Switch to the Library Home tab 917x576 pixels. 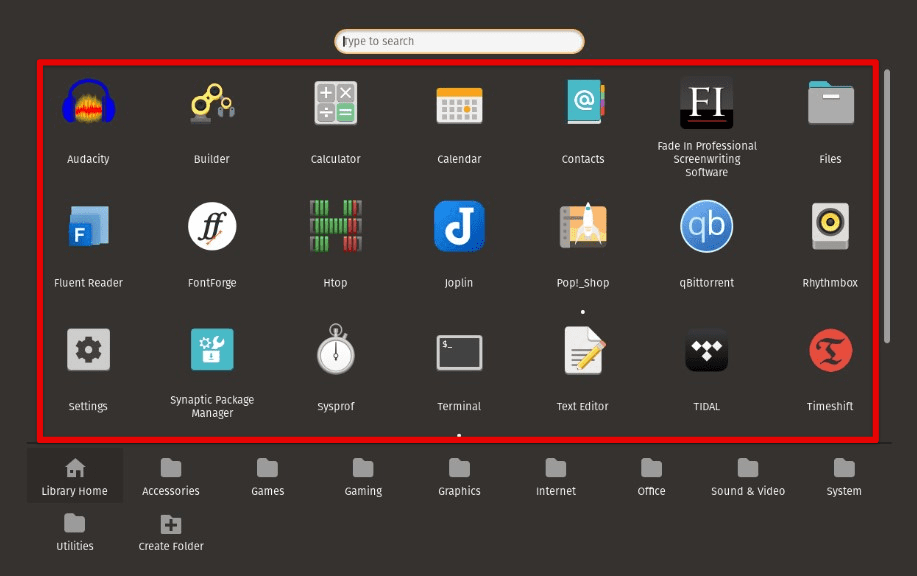tap(73, 474)
